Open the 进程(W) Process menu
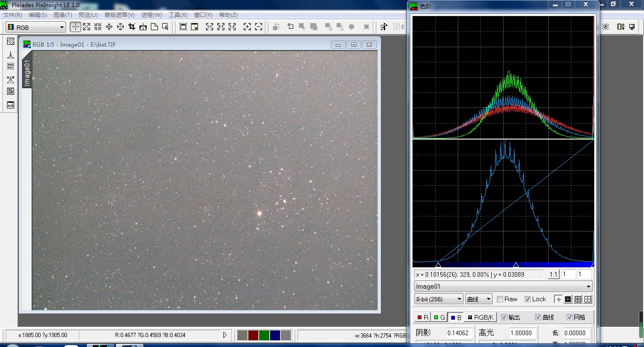The width and height of the screenshot is (644, 347). 151,15
